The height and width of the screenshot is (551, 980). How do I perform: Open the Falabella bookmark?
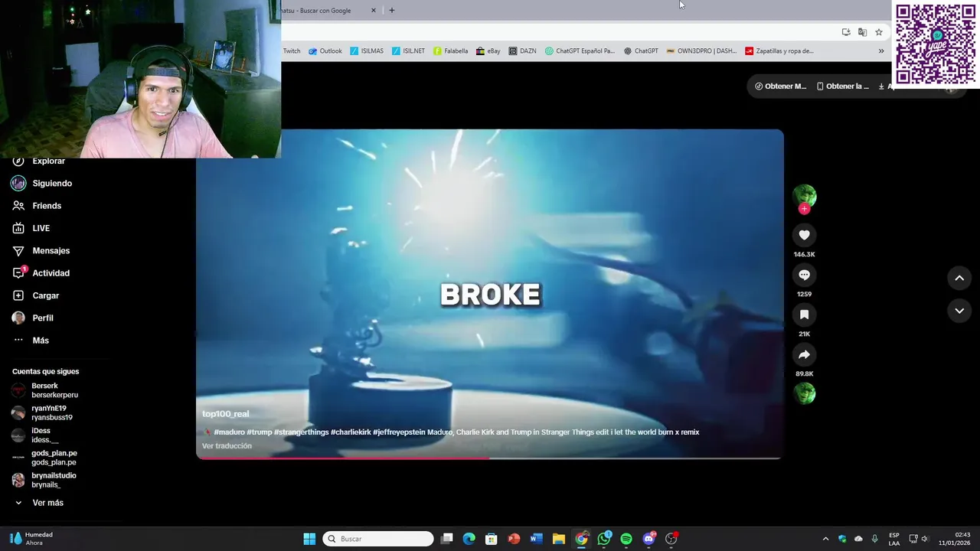coord(450,51)
